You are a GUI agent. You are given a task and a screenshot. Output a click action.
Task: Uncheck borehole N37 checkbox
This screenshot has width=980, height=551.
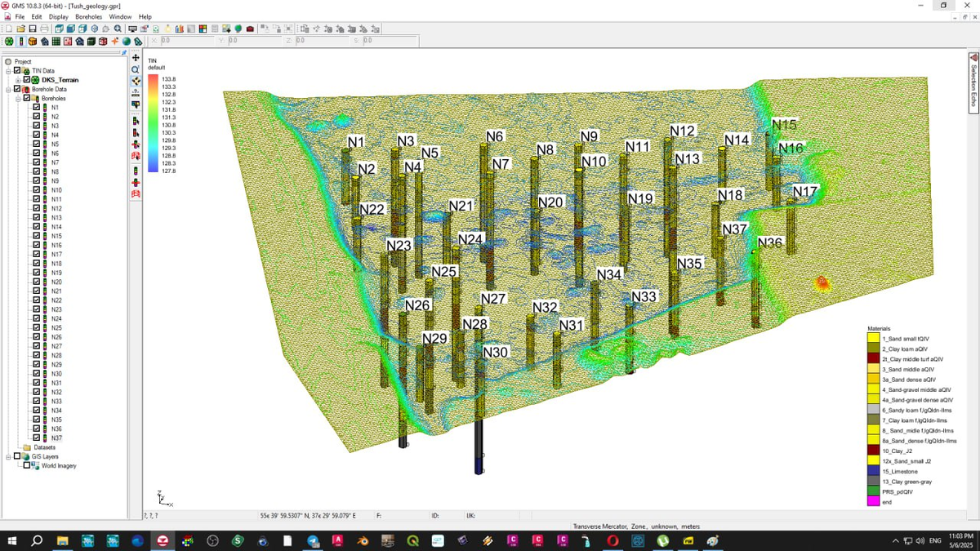point(36,438)
